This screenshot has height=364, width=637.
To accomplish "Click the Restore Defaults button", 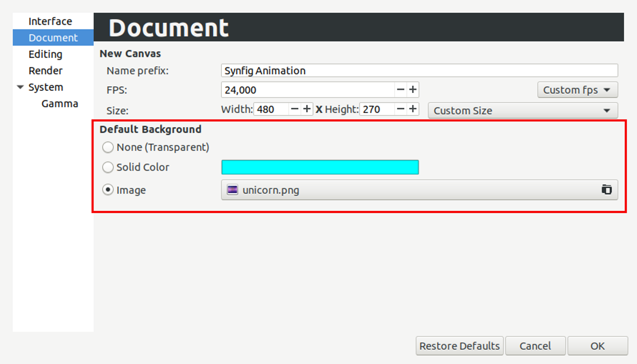I will [x=460, y=346].
